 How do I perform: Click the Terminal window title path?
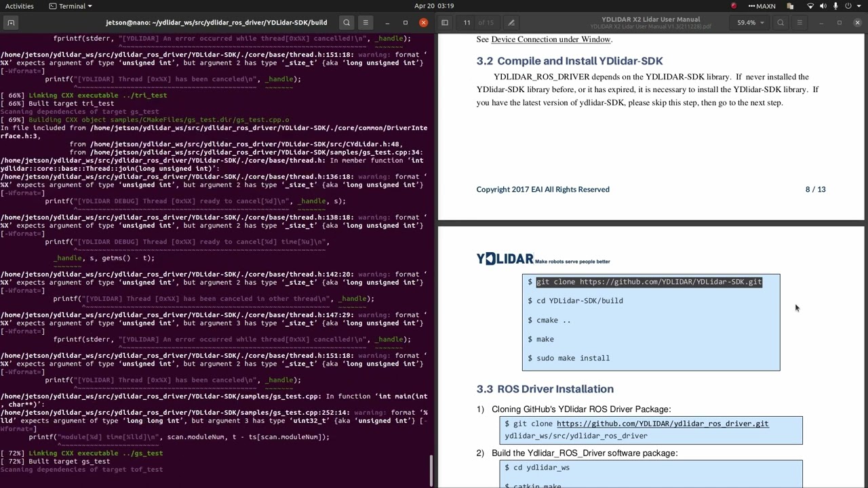click(216, 22)
